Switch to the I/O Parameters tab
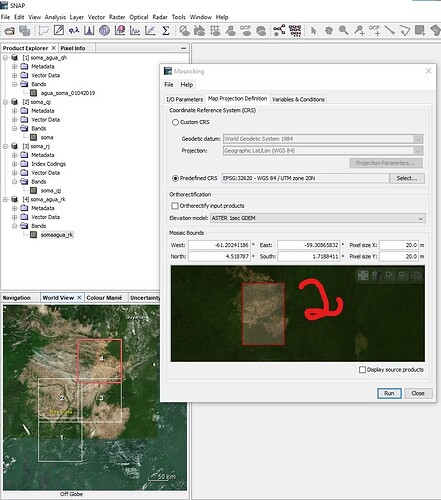The image size is (441, 500). pyautogui.click(x=184, y=99)
